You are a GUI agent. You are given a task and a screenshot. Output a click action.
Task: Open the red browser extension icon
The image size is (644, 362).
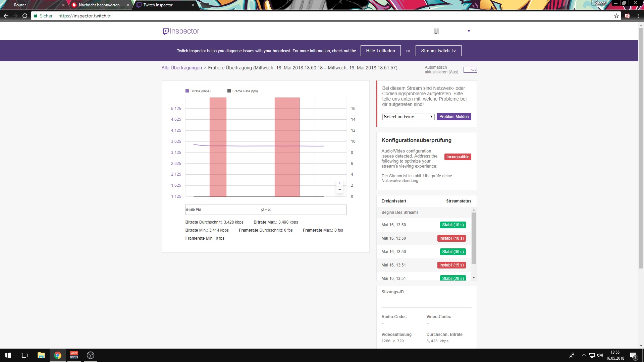point(627,16)
